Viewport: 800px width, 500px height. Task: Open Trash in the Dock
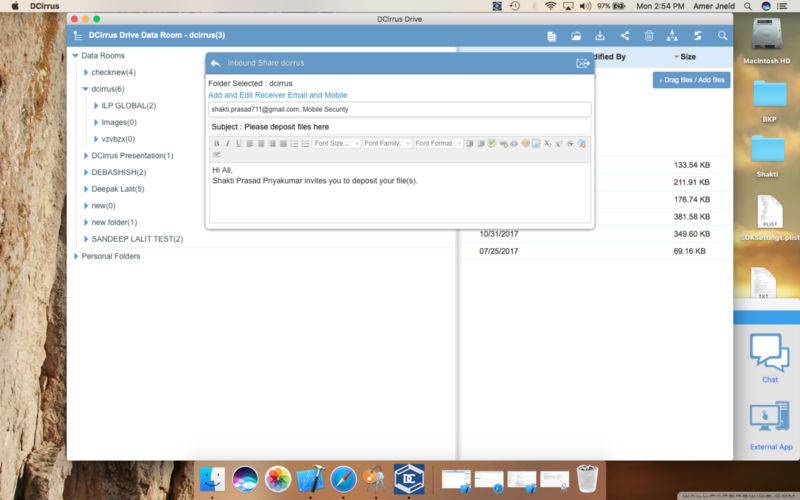point(587,479)
